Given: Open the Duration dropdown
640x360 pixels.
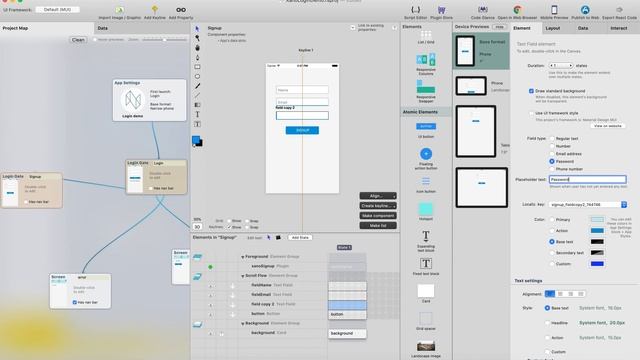Looking at the screenshot, I should point(561,65).
